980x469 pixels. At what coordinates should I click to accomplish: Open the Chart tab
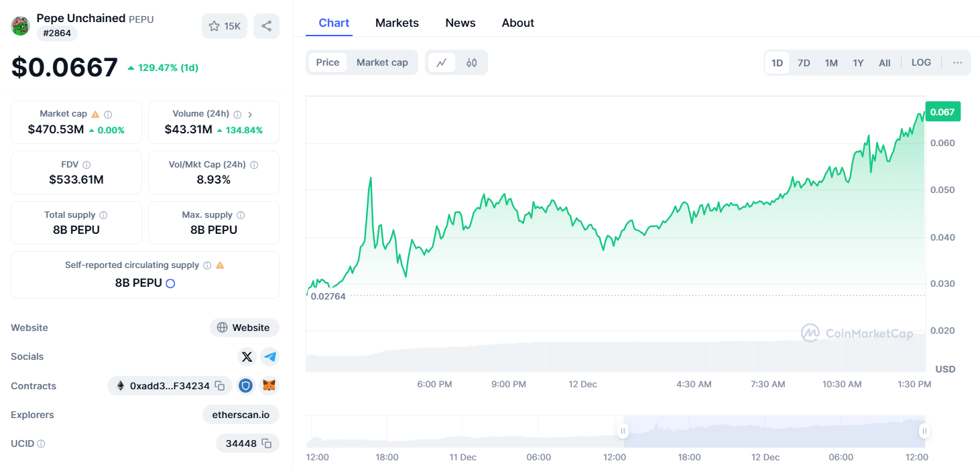tap(334, 23)
